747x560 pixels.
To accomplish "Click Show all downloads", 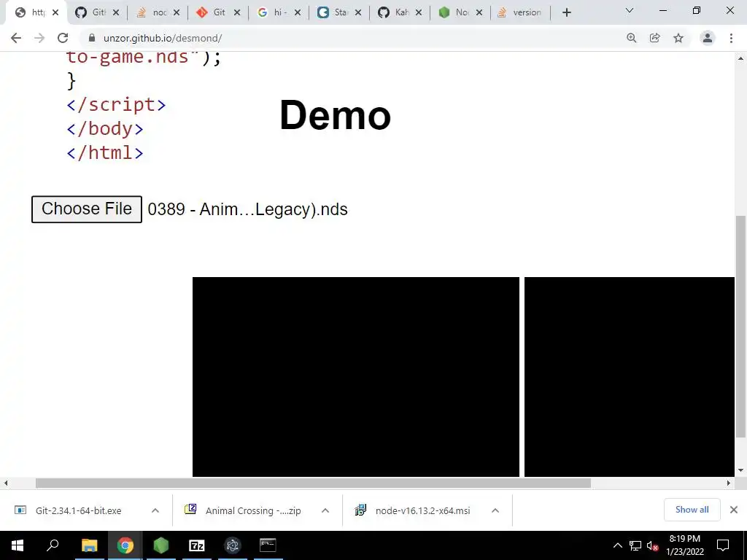I will point(692,510).
